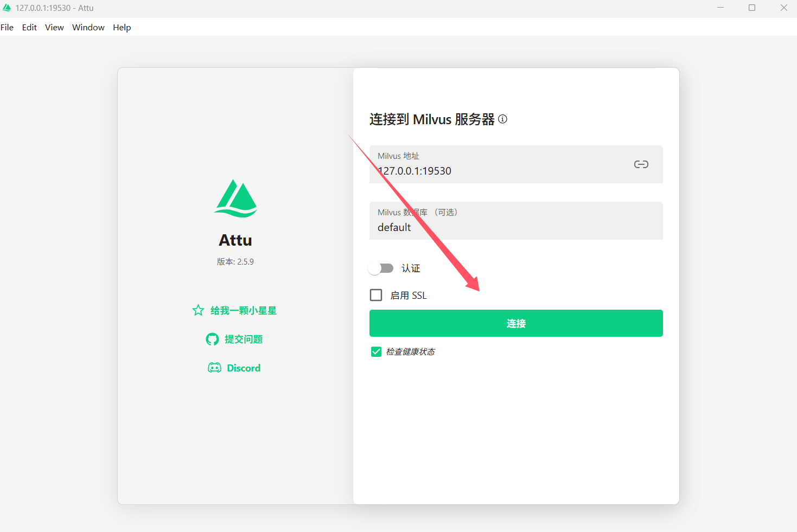Click the link icon in the Milvus address field
This screenshot has height=532, width=797.
pos(641,164)
